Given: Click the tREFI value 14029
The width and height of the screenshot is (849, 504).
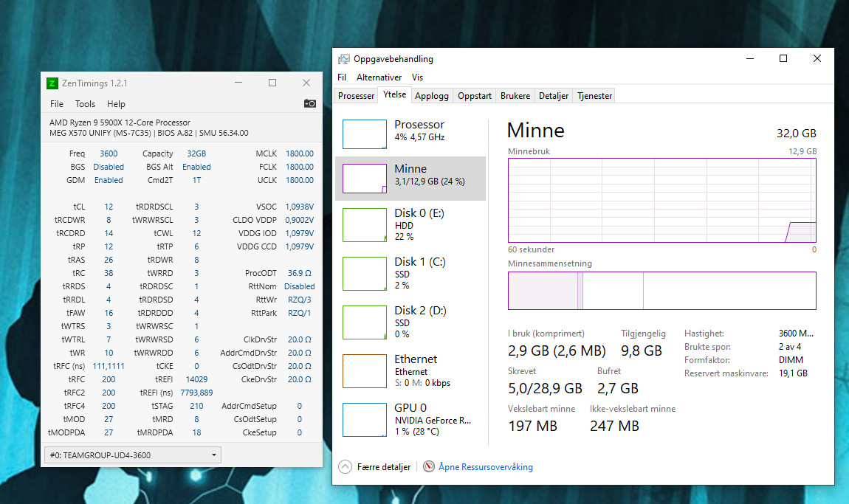Looking at the screenshot, I should pos(196,379).
